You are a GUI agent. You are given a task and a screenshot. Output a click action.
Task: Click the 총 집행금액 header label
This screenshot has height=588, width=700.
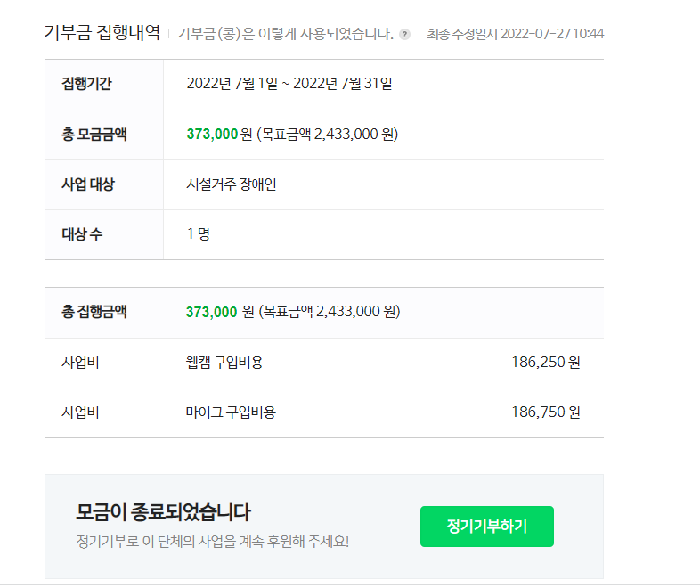94,312
